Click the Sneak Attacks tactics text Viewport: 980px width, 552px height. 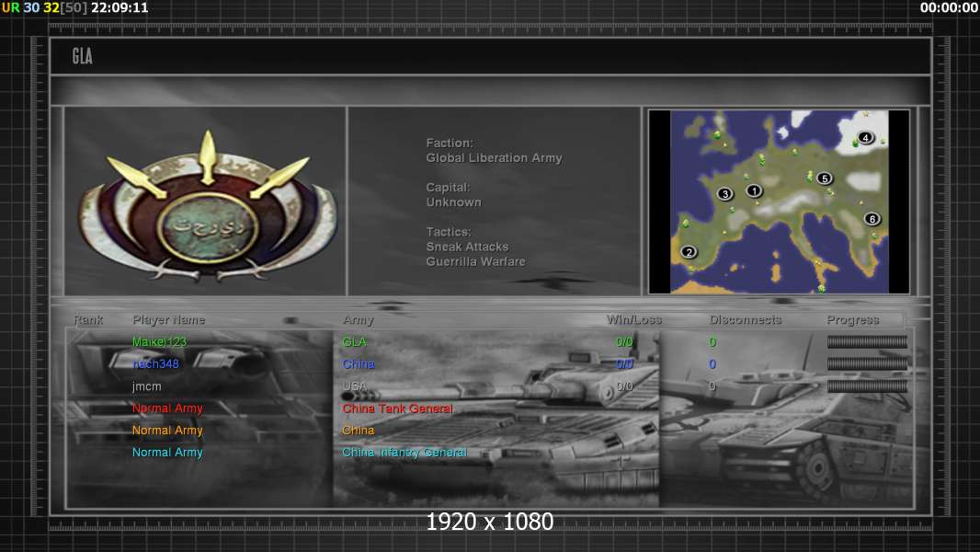tap(468, 247)
